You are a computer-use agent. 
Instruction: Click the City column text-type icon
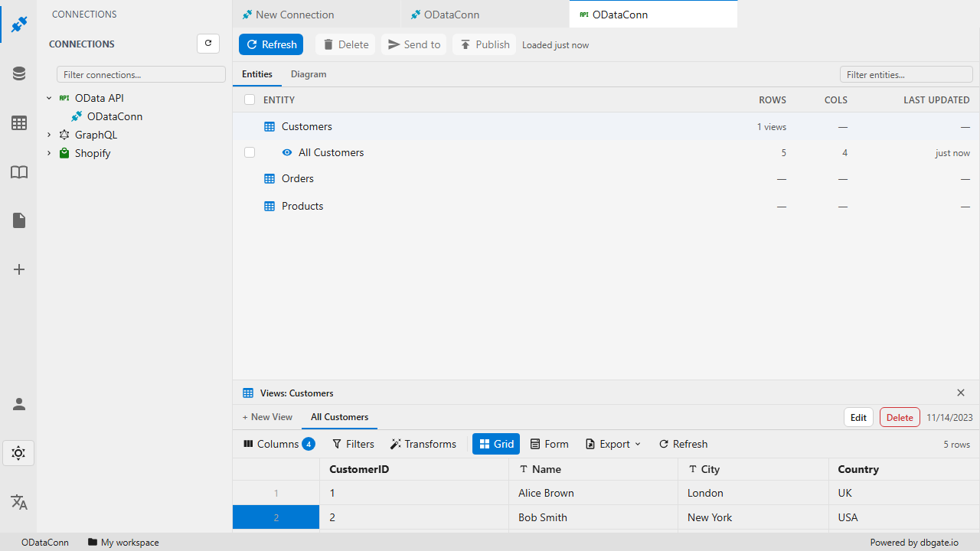point(693,469)
